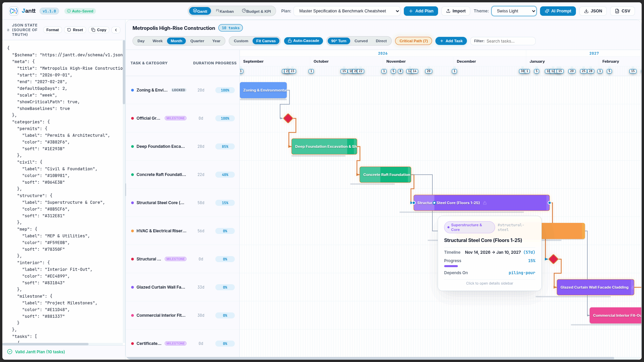This screenshot has width=644, height=362.
Task: Click the Gantt layers icon
Action: (x=195, y=11)
